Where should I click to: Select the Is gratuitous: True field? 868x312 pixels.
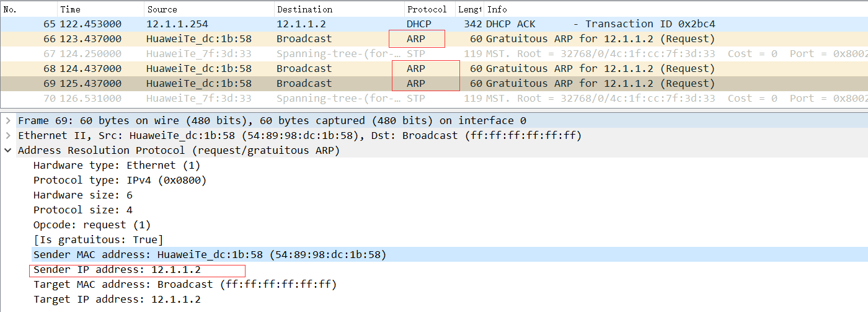98,239
